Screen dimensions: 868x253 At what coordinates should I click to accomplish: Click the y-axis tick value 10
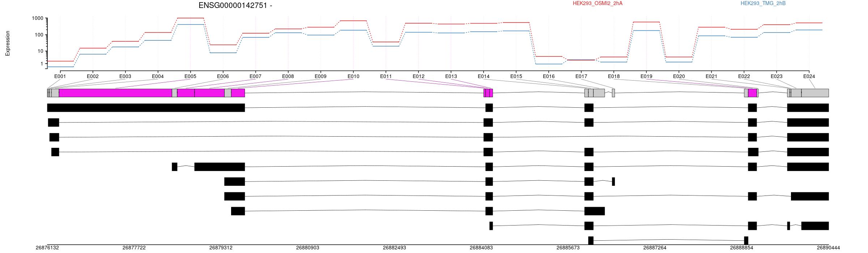point(40,51)
